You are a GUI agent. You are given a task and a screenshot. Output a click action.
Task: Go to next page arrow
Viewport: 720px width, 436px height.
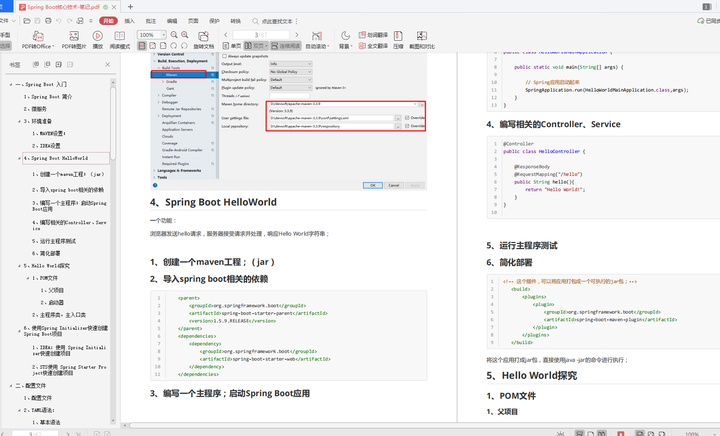coord(297,35)
